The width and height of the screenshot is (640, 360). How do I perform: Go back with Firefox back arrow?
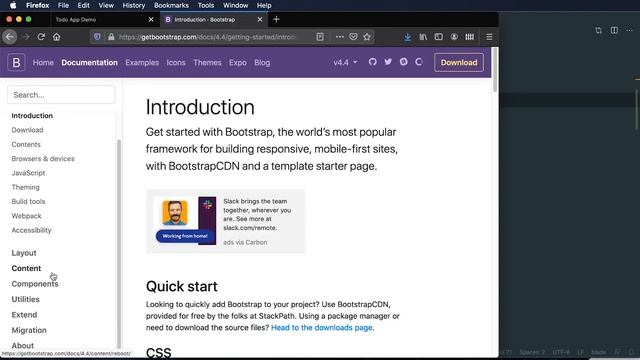10,37
